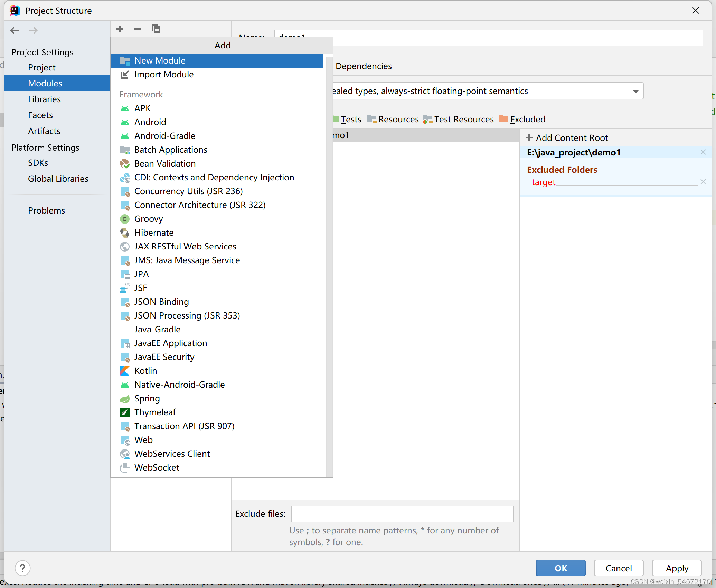716x588 pixels.
Task: Remove the target excluded folder entry
Action: [x=703, y=182]
